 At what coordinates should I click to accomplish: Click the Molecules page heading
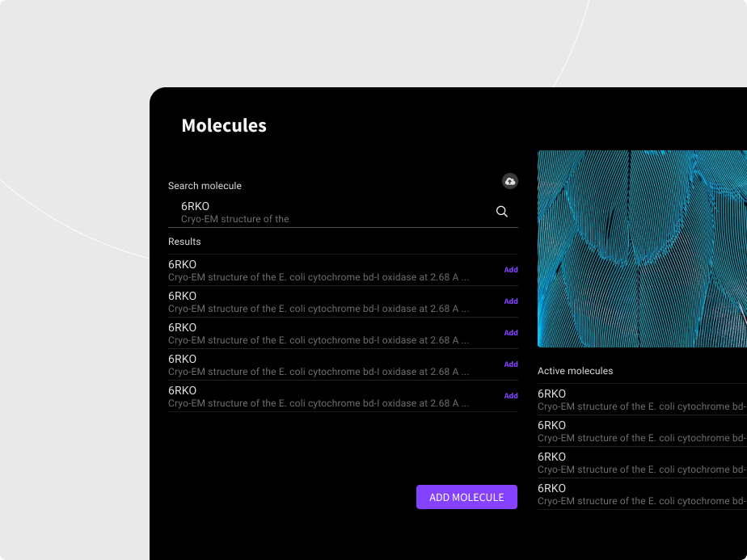[x=224, y=126]
